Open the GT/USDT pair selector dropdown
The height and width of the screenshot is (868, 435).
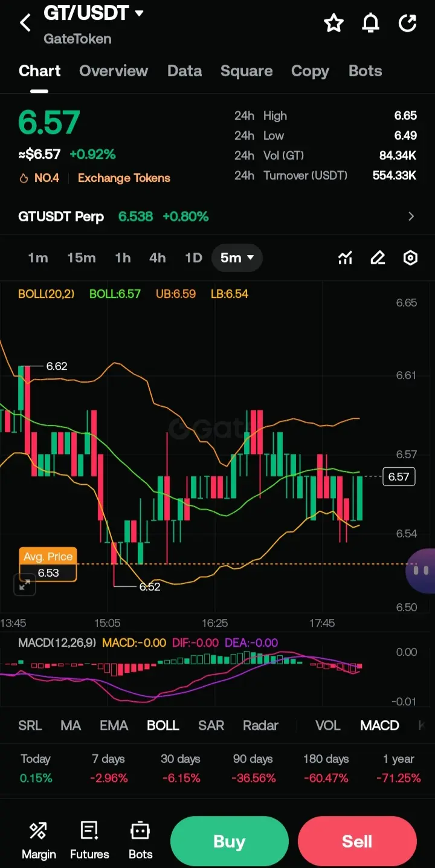[x=94, y=13]
